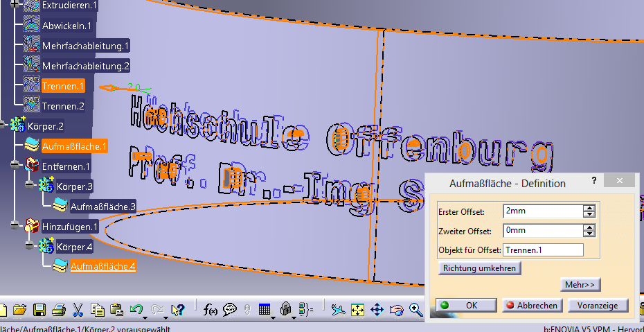Increase Zweiter Offset with up arrow
This screenshot has width=644, height=332.
589,227
